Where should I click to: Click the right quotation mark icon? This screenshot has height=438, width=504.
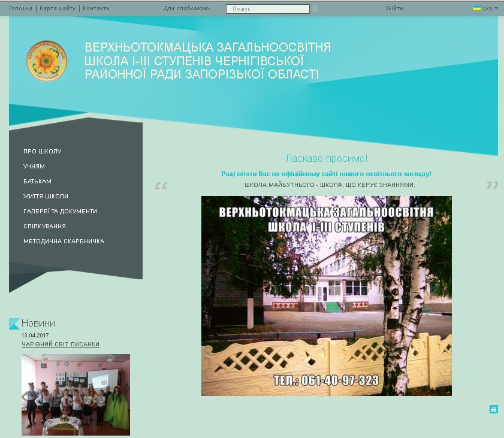tap(492, 186)
